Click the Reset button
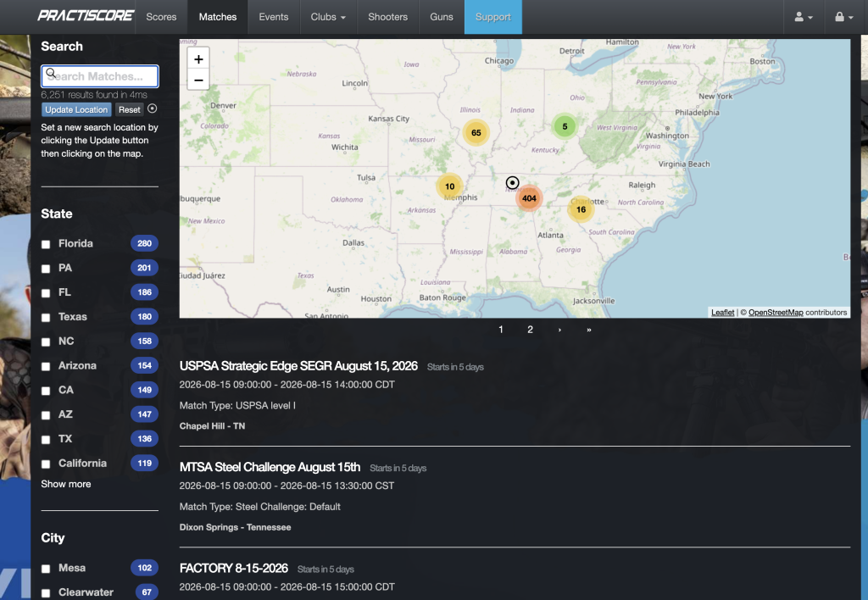 pos(129,109)
